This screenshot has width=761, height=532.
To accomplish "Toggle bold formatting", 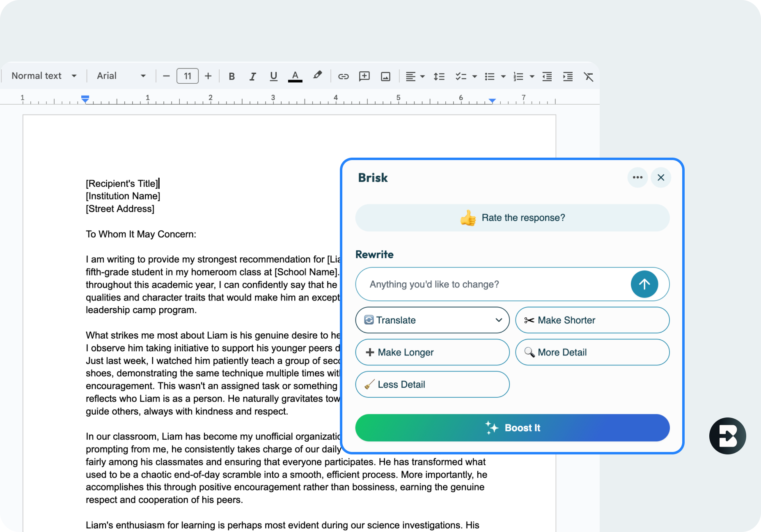I will click(232, 76).
